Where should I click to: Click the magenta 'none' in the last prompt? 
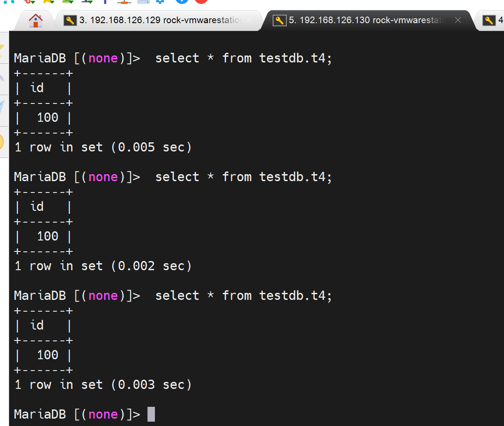pos(103,414)
